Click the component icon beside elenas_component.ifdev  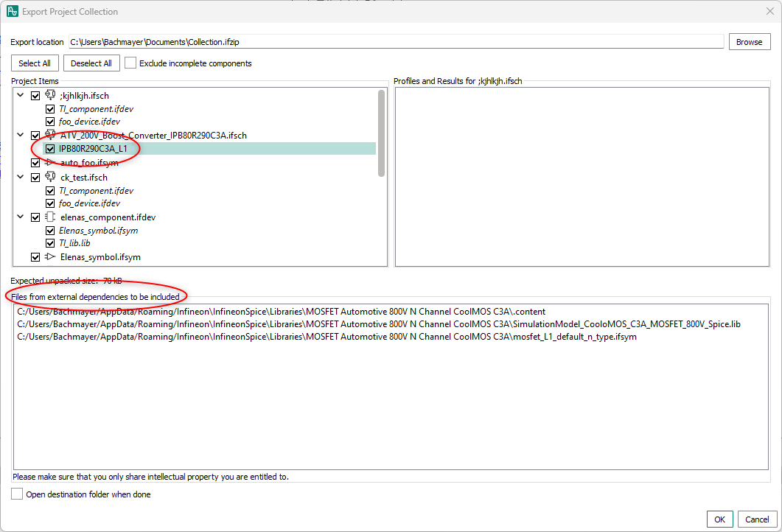50,217
